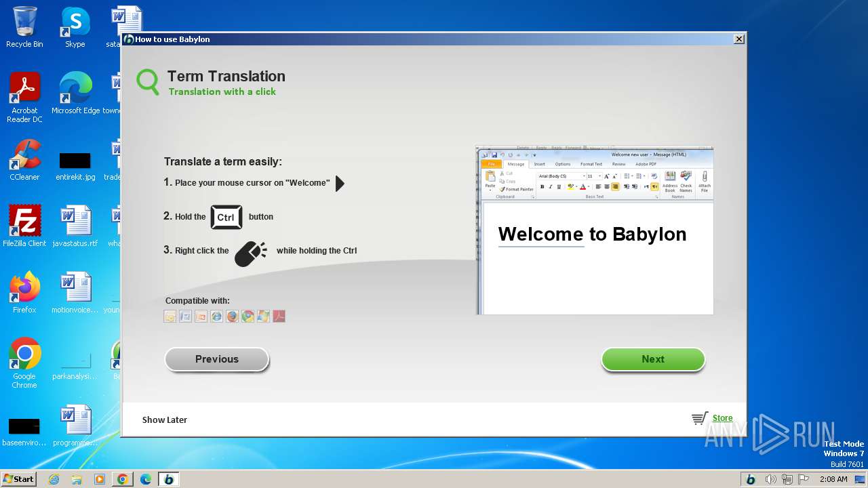Click the green magnifier Term Translation icon
This screenshot has height=488, width=868.
(148, 81)
